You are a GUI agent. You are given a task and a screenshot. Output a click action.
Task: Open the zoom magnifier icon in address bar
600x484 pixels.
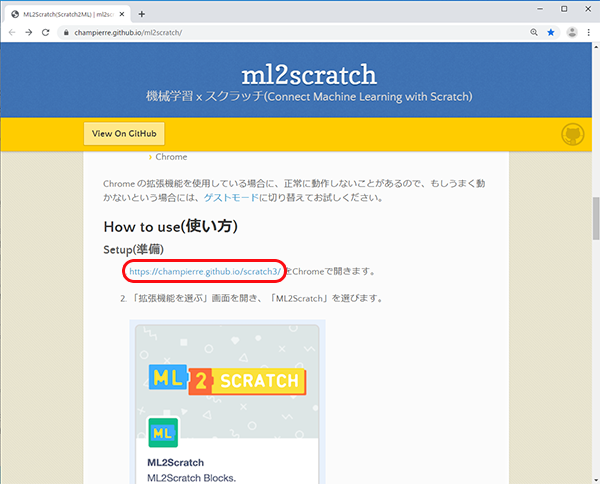[x=535, y=32]
